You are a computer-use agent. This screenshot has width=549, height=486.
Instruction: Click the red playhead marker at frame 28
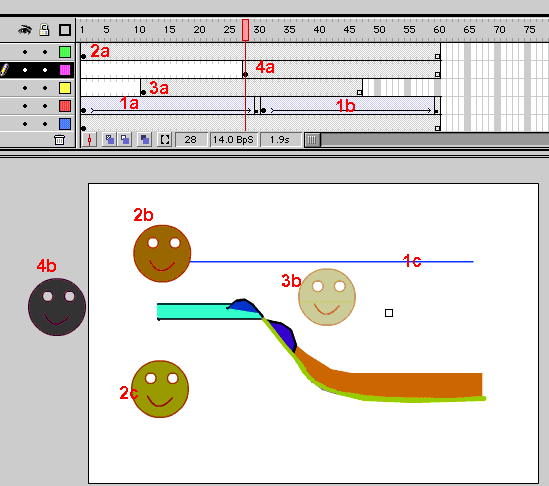245,30
